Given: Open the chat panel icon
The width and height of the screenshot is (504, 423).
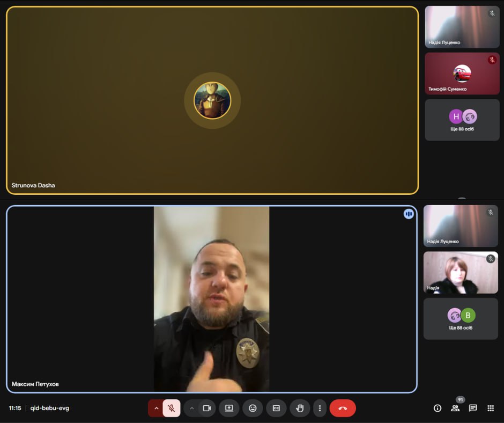Looking at the screenshot, I should [x=473, y=408].
